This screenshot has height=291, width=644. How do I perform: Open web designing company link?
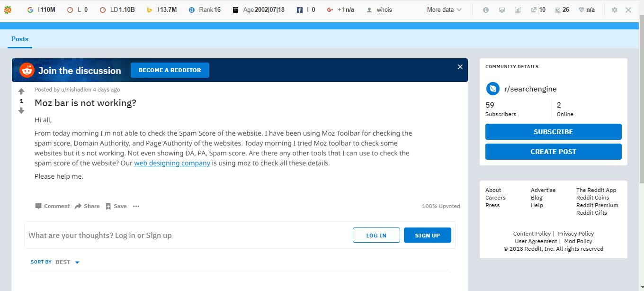[172, 163]
